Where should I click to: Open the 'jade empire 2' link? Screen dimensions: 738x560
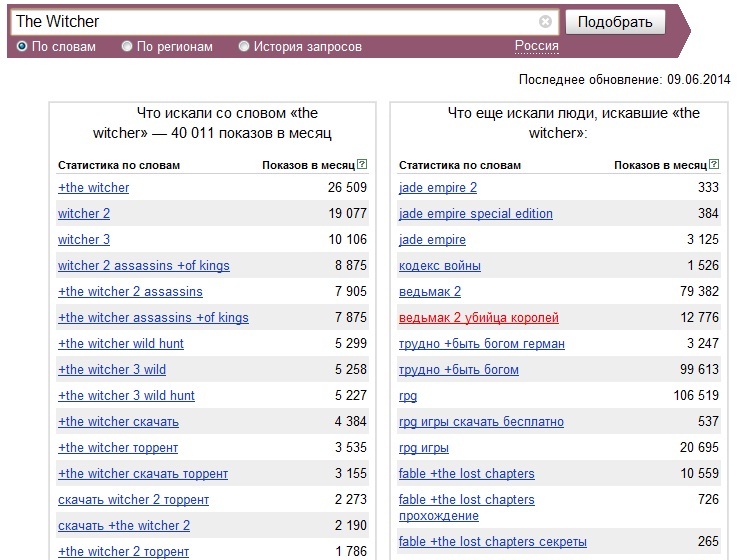click(438, 187)
